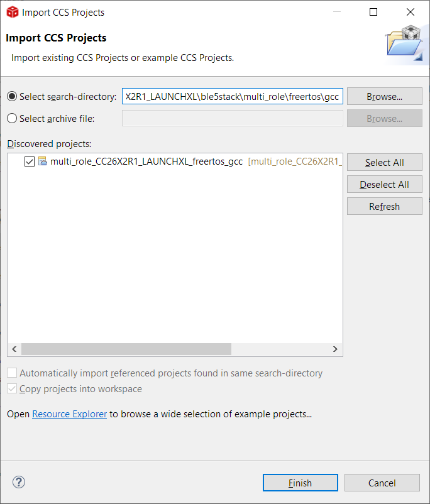Click inside the search-directory path field
430x504 pixels.
[x=233, y=96]
